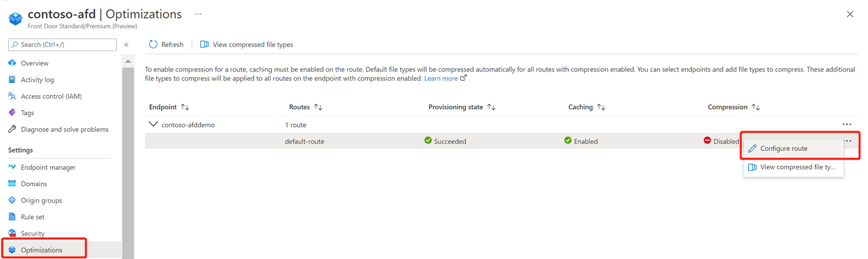This screenshot has height=259, width=868.
Task: Open Diagnose and solve problems
Action: point(64,129)
